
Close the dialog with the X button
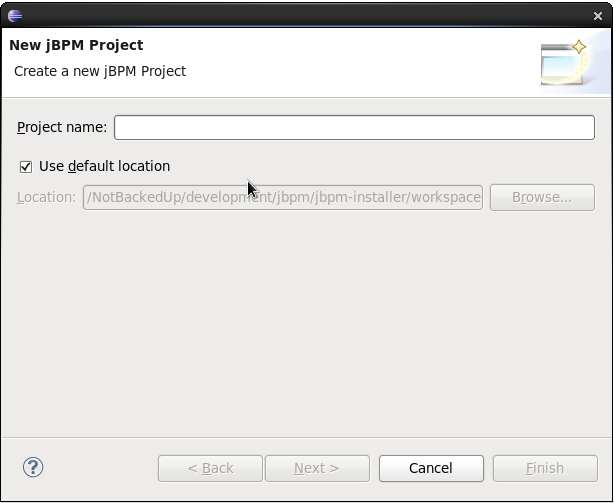pyautogui.click(x=598, y=16)
